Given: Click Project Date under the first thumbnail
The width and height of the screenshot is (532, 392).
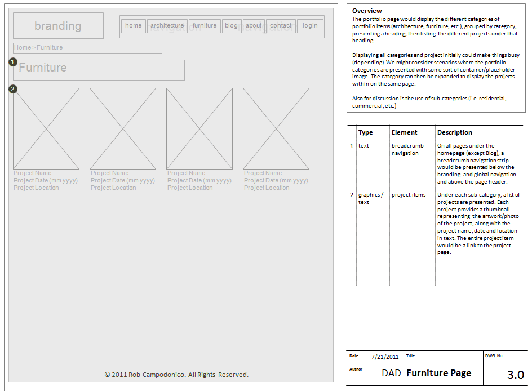Looking at the screenshot, I should tap(46, 180).
